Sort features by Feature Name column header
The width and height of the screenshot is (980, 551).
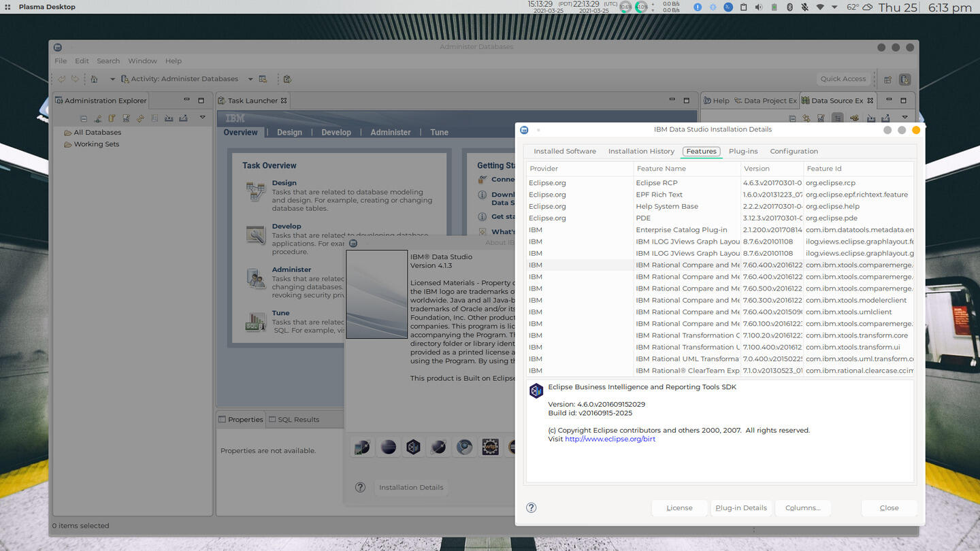[x=687, y=169]
